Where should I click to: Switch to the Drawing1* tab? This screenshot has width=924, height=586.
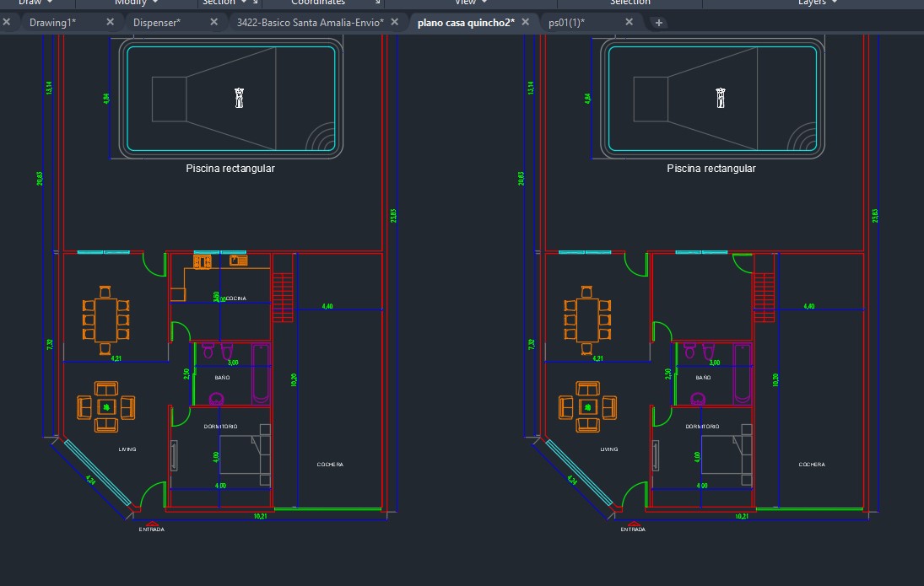pos(52,22)
